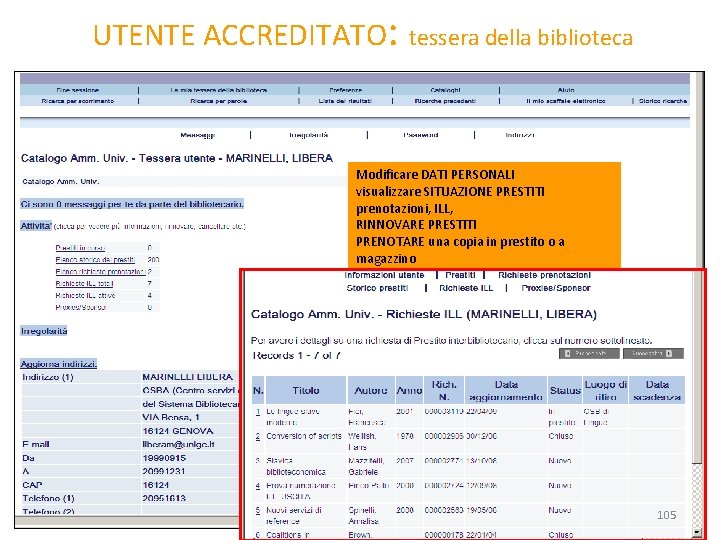Click ILL window scrollbar down arrow
This screenshot has height=540, width=720.
[x=697, y=534]
